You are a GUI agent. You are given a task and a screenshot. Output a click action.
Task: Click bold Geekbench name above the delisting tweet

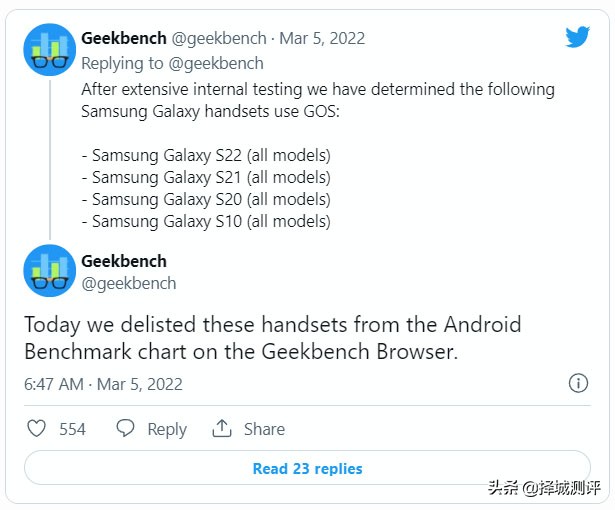point(124,261)
